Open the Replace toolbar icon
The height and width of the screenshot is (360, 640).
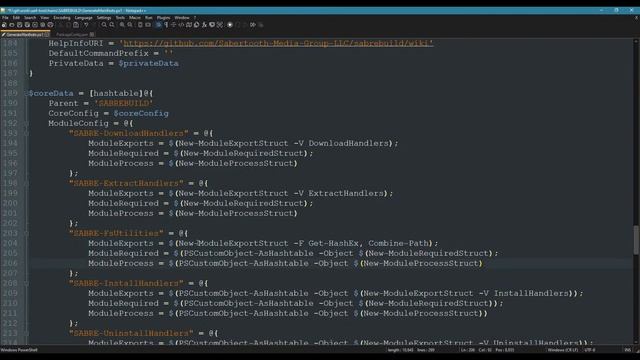click(x=112, y=25)
